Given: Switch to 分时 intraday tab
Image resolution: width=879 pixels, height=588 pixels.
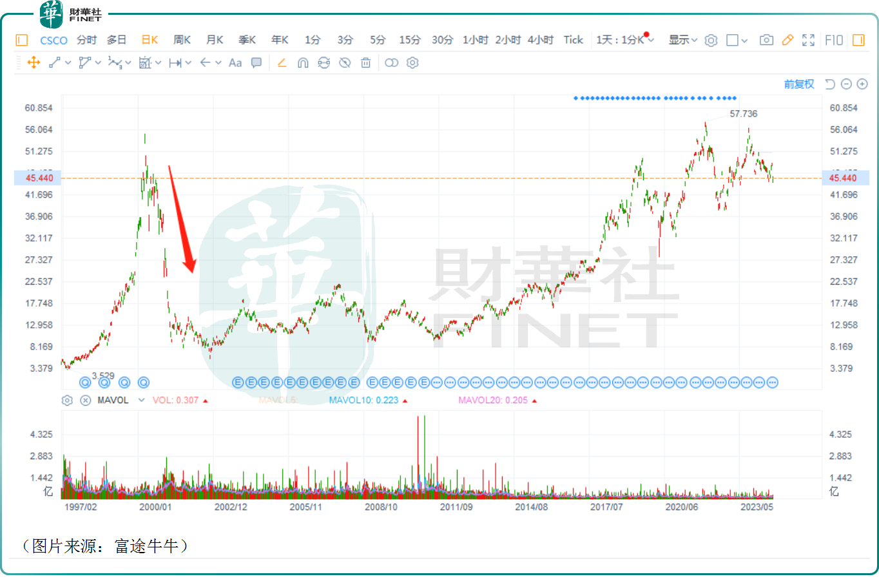Looking at the screenshot, I should tap(86, 40).
